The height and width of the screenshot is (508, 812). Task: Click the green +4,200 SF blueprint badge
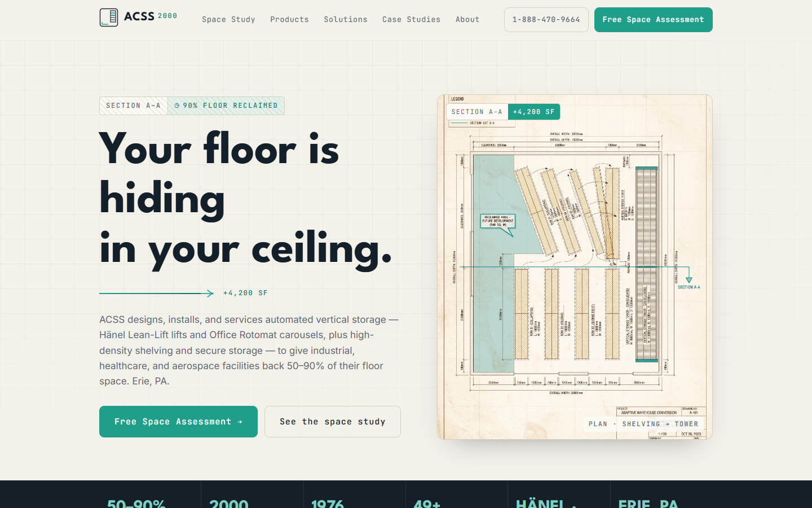[534, 112]
